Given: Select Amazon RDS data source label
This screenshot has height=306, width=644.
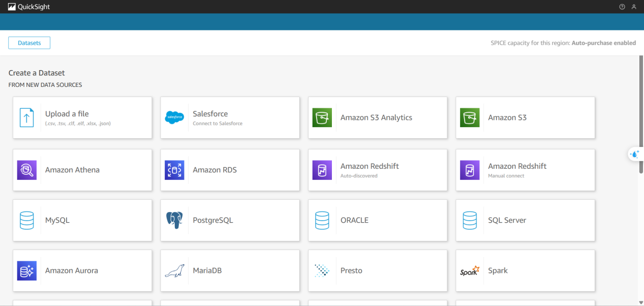Looking at the screenshot, I should 214,170.
